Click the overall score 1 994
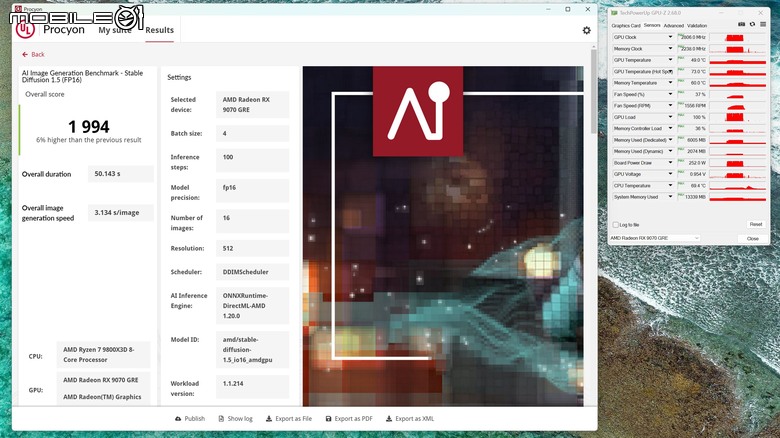Screen dimensions: 780x438 click(89, 126)
